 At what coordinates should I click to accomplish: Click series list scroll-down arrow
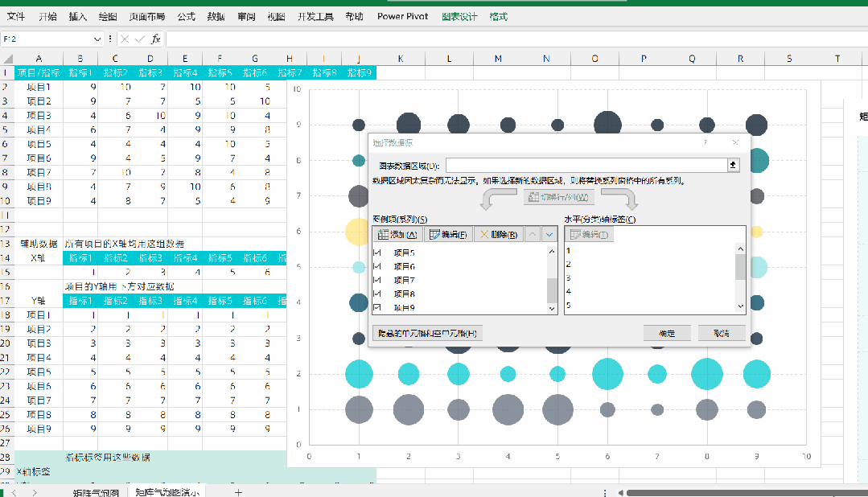(551, 308)
